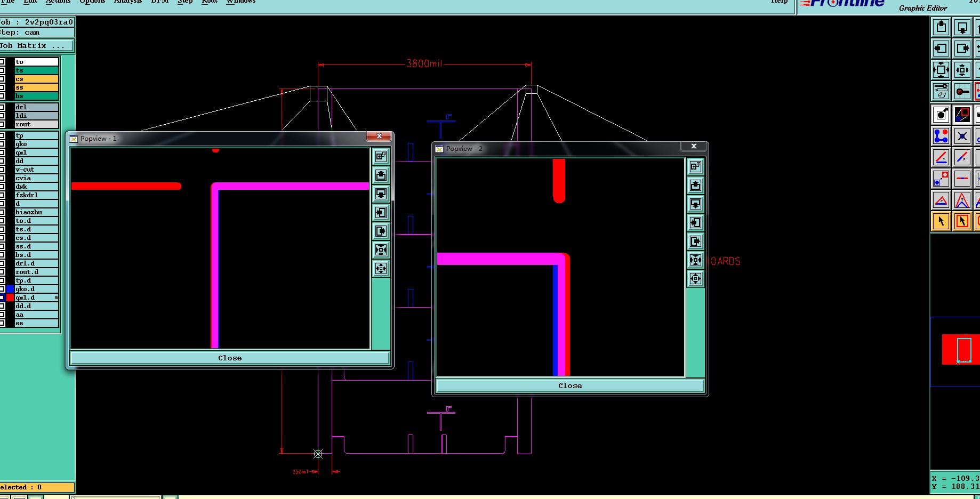The image size is (980, 499).
Task: Click pan left icon in main toolbar
Action: (941, 49)
